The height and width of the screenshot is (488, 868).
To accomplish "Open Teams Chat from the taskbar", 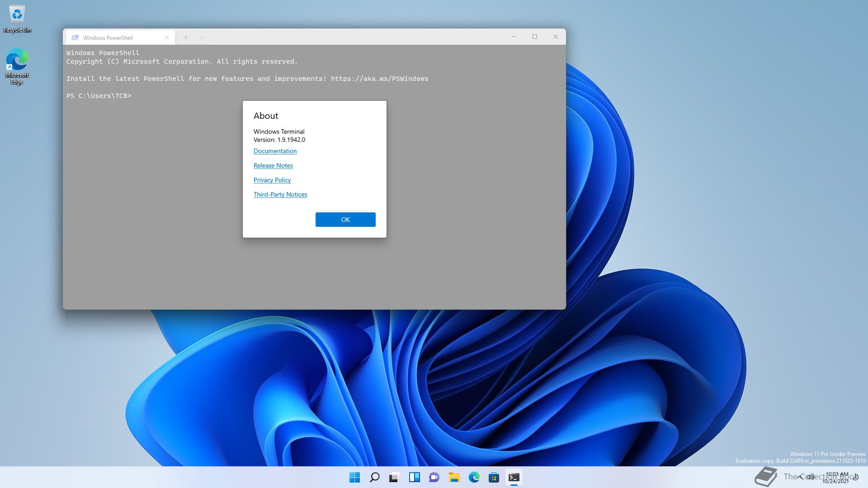I will point(434,477).
